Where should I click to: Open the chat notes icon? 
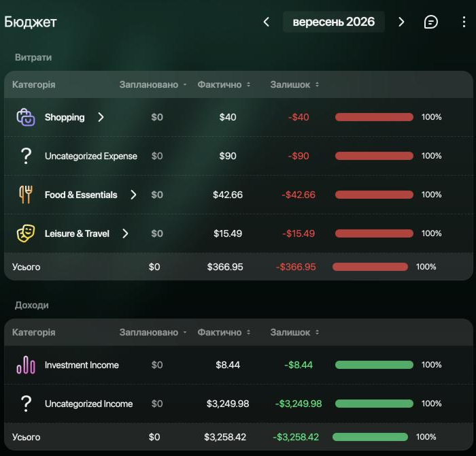[430, 22]
